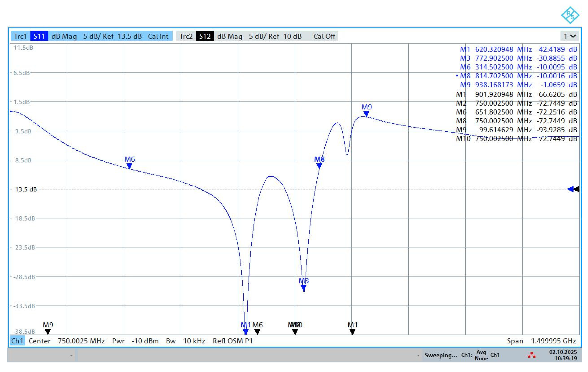Click the blue M8 marker triangle
588x372 pixels.
tap(319, 166)
